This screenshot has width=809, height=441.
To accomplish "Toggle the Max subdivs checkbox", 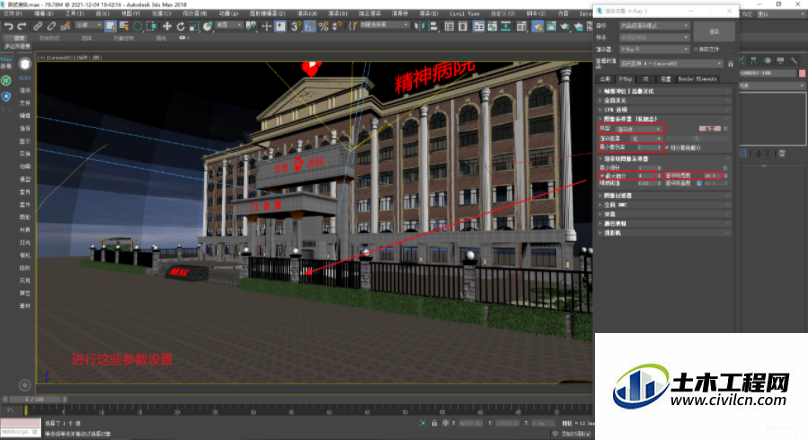I will tap(602, 176).
